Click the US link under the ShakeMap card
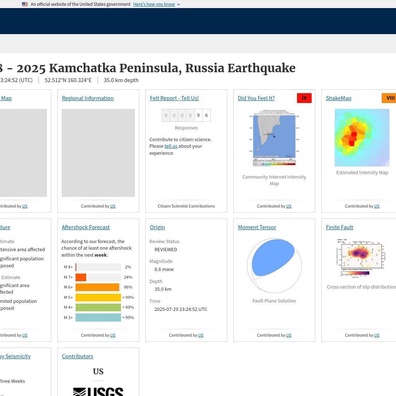 click(377, 206)
